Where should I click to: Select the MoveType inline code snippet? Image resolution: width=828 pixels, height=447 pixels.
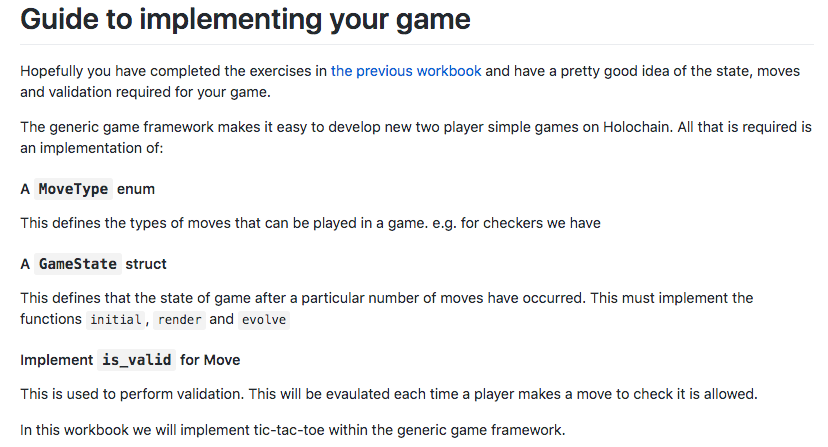[73, 189]
